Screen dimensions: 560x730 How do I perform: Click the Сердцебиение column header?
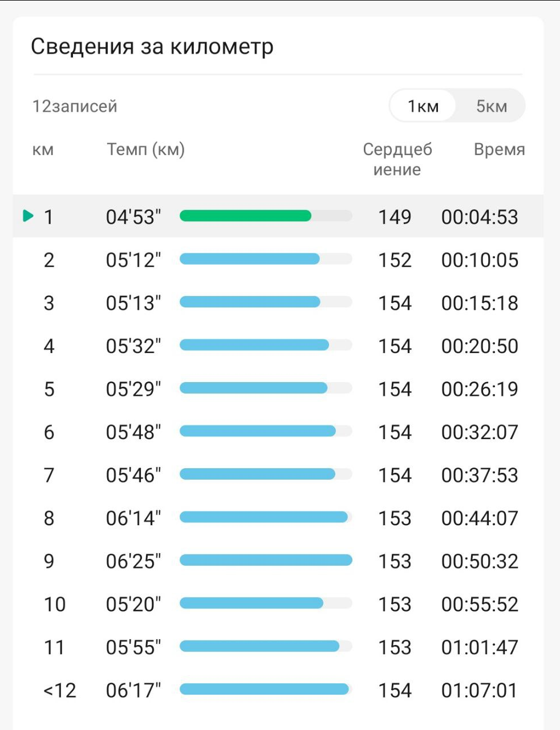[x=397, y=159]
